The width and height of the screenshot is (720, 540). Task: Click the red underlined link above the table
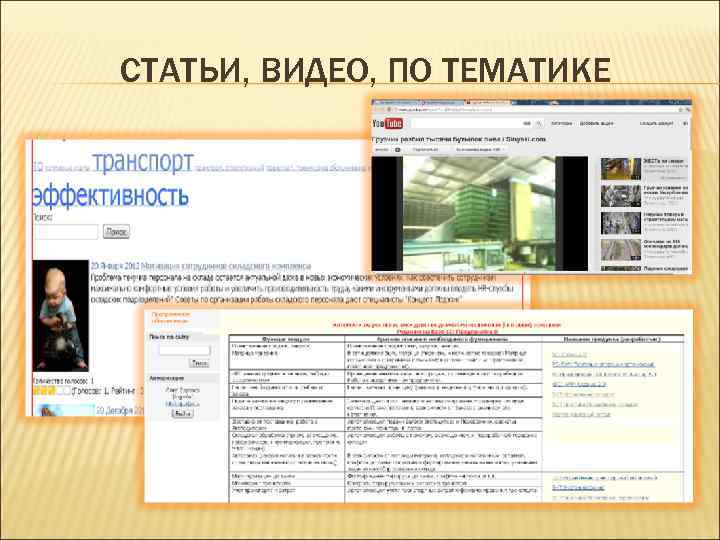[x=447, y=331]
